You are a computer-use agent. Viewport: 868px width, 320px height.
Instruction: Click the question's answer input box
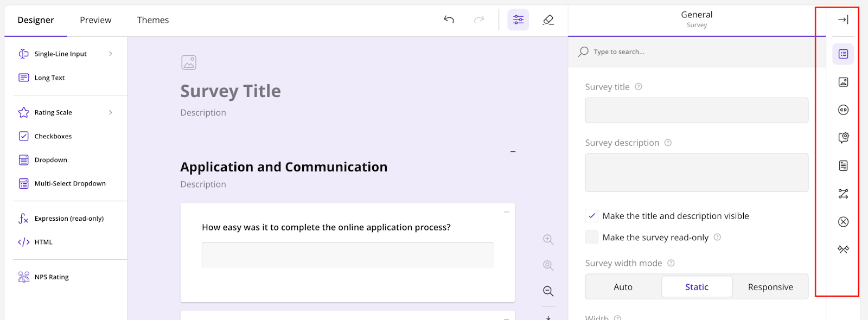pos(347,255)
